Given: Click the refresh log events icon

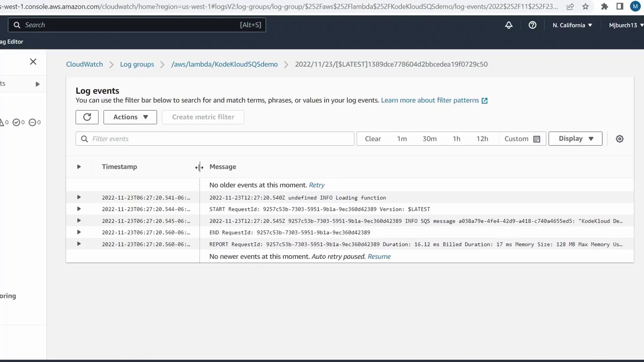Looking at the screenshot, I should pos(87,117).
